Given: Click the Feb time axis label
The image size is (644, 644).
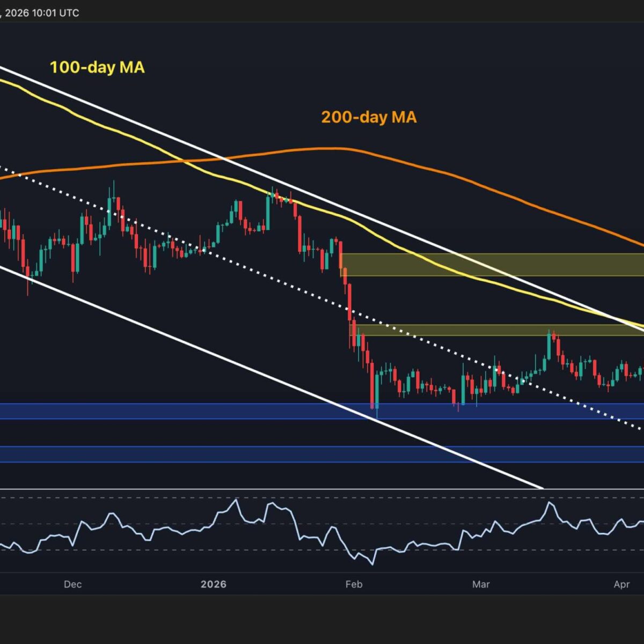Looking at the screenshot, I should click(x=354, y=584).
